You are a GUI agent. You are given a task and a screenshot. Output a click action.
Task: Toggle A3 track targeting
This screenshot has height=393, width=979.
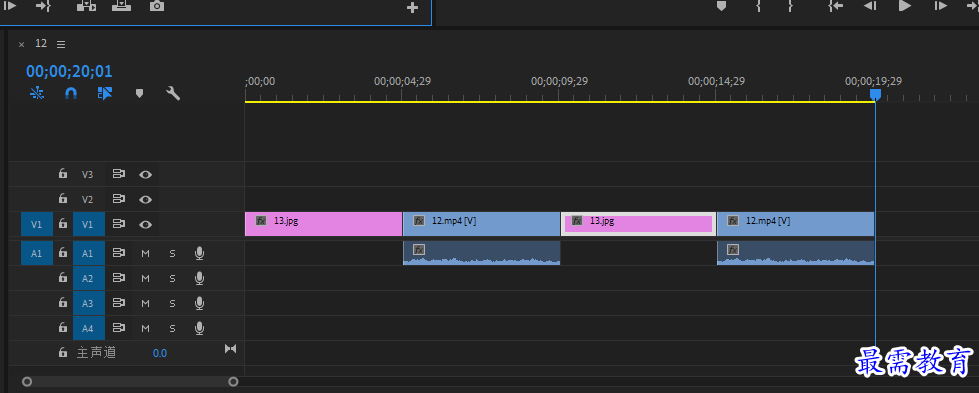tap(88, 303)
